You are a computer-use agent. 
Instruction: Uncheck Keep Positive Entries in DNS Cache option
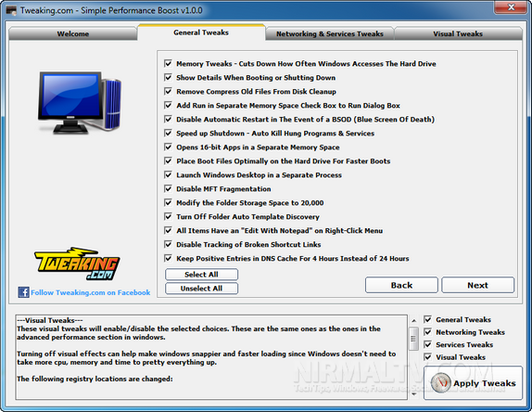click(168, 259)
